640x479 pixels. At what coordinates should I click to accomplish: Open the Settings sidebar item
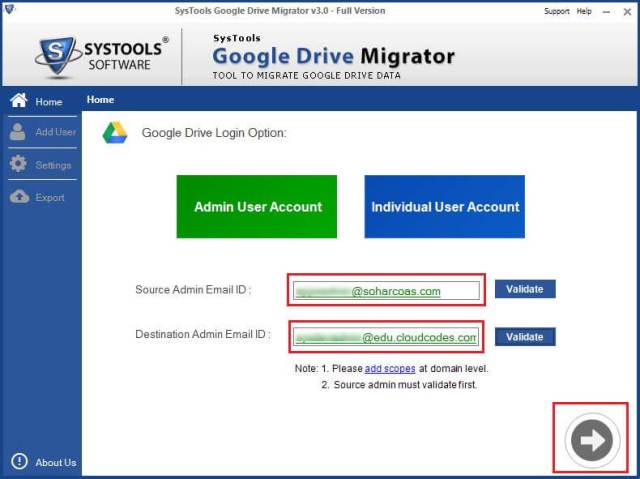pos(42,164)
